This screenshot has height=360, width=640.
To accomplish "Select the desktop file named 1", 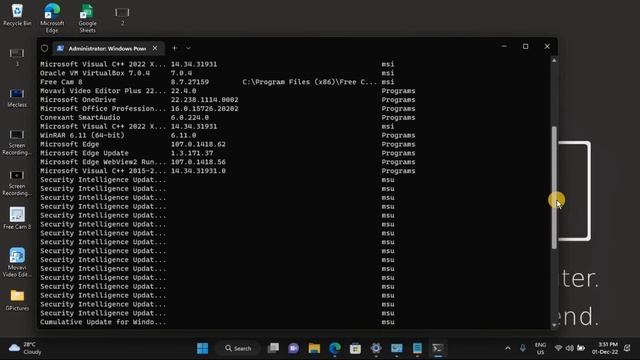I will click(17, 57).
